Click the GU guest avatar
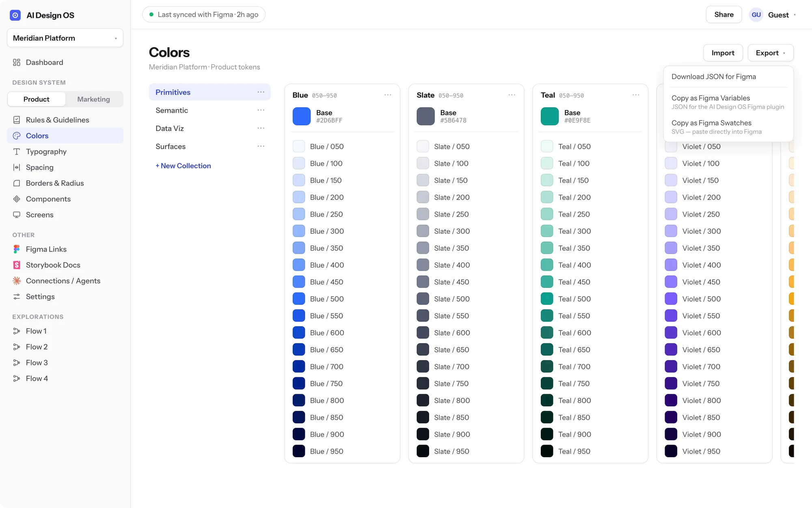 756,15
